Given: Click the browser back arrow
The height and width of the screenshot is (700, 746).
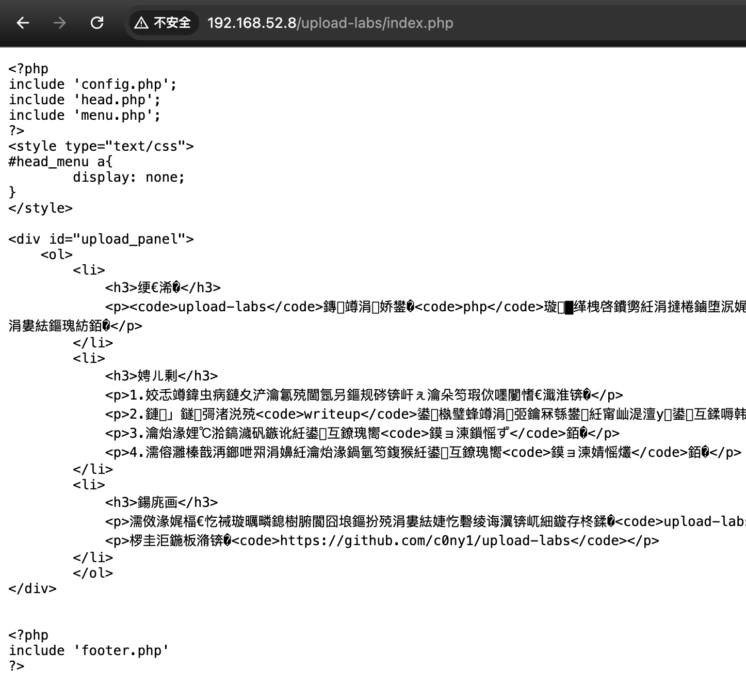Looking at the screenshot, I should coord(23,23).
